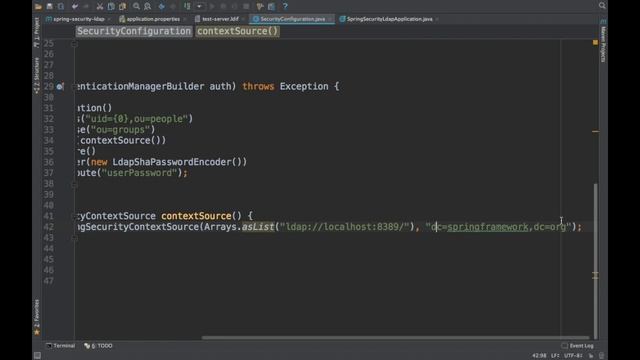Click the asList method call on line 42
The image size is (640, 360).
pos(258,227)
